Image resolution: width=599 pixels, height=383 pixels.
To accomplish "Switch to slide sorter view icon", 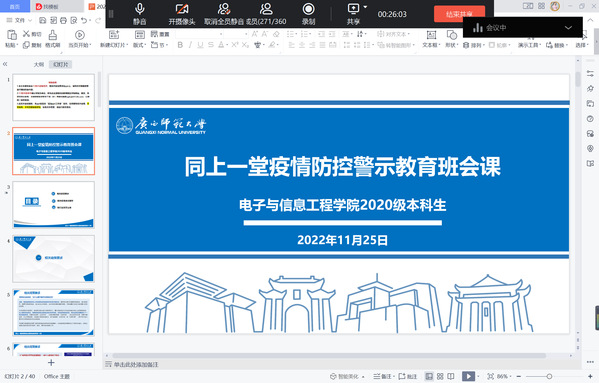I will [x=440, y=377].
